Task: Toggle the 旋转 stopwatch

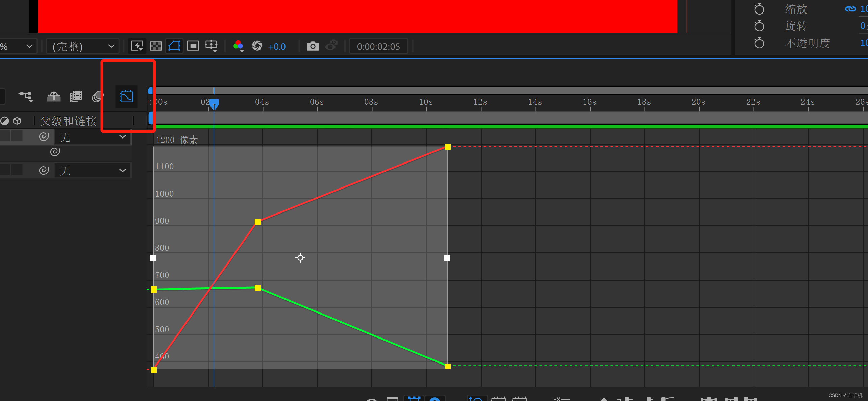Action: [x=759, y=26]
